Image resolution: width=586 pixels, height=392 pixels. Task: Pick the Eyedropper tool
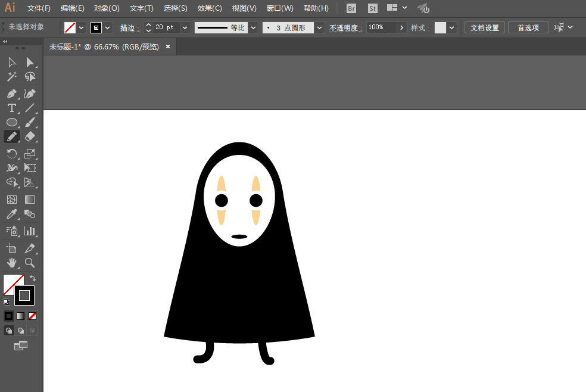[11, 214]
